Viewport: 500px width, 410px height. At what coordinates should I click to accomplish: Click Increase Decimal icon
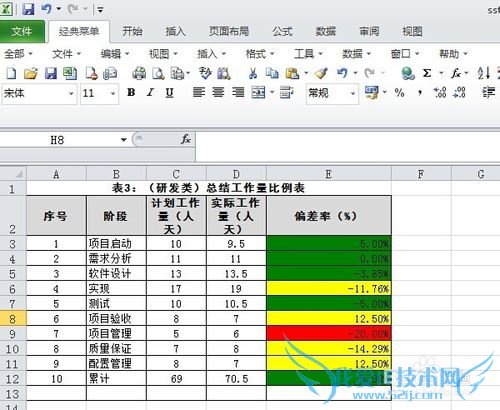440,92
